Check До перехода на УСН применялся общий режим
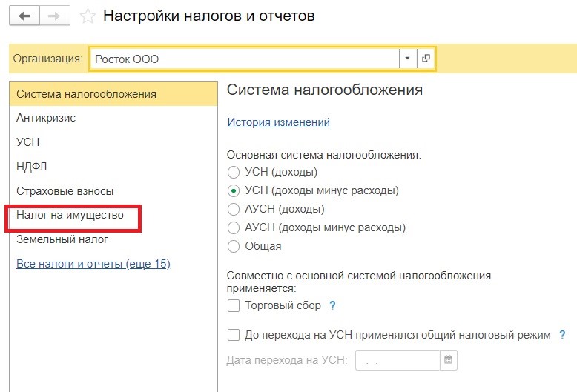The height and width of the screenshot is (392, 577). (234, 335)
